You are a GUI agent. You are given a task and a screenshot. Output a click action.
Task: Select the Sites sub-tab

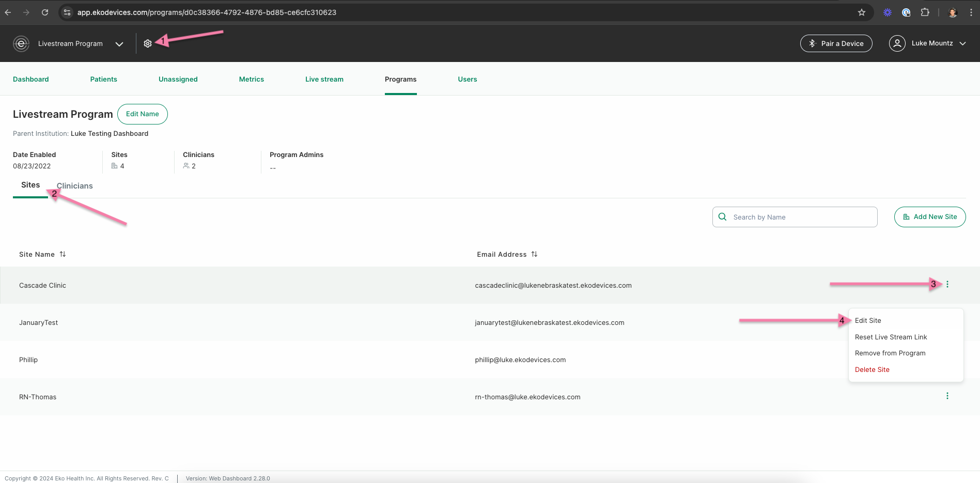click(x=30, y=185)
